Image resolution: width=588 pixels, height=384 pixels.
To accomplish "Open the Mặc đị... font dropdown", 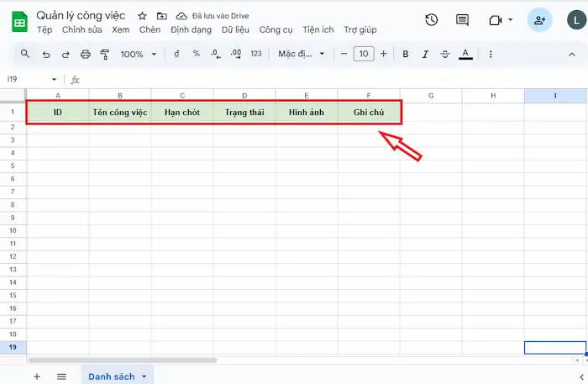I will (x=301, y=54).
